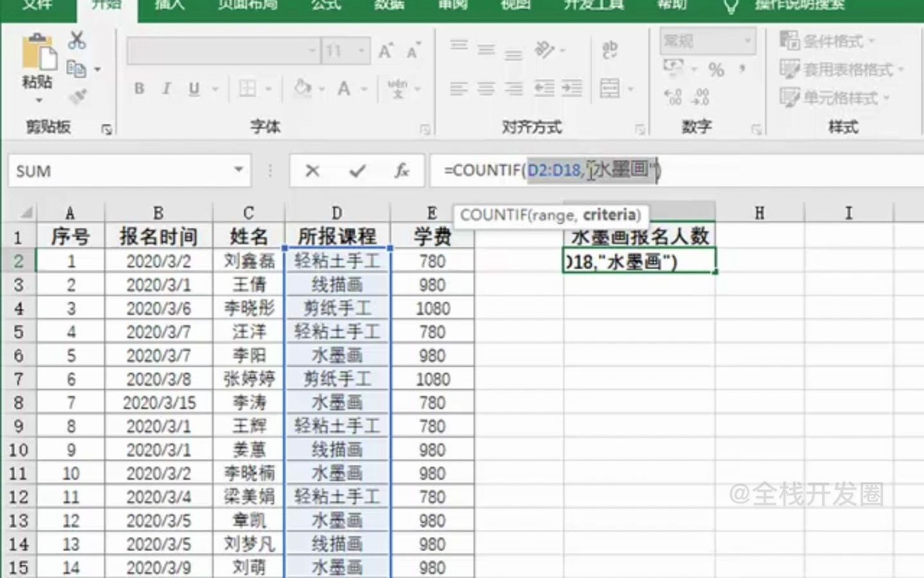924x578 pixels.
Task: Open the 套用表格格式 menu
Action: point(842,69)
